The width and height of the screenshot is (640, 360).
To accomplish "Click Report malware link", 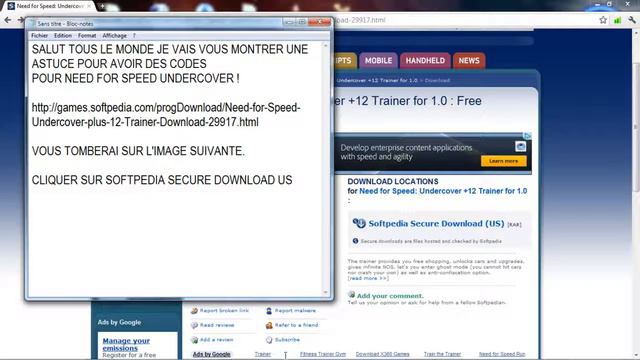I will (x=295, y=311).
